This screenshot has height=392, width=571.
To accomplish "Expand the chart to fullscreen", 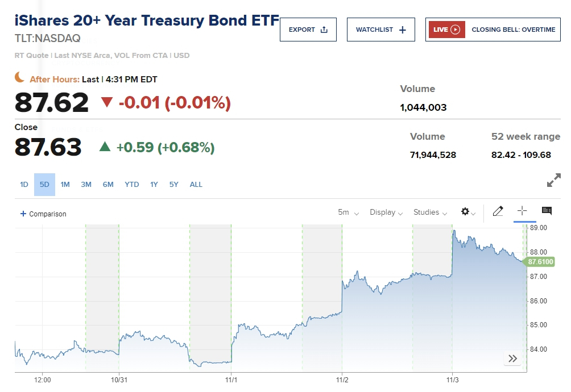I will coord(553,181).
